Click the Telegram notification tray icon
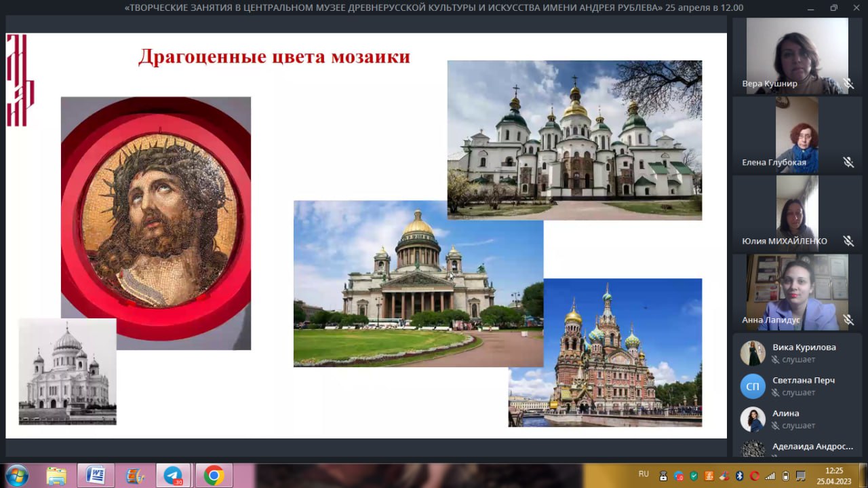868x488 pixels. point(678,476)
